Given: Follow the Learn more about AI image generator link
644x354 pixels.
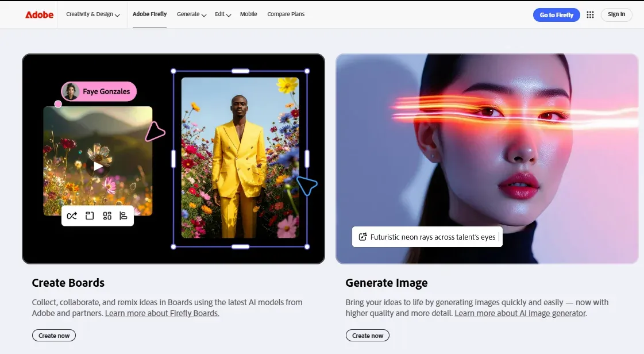Looking at the screenshot, I should point(519,313).
